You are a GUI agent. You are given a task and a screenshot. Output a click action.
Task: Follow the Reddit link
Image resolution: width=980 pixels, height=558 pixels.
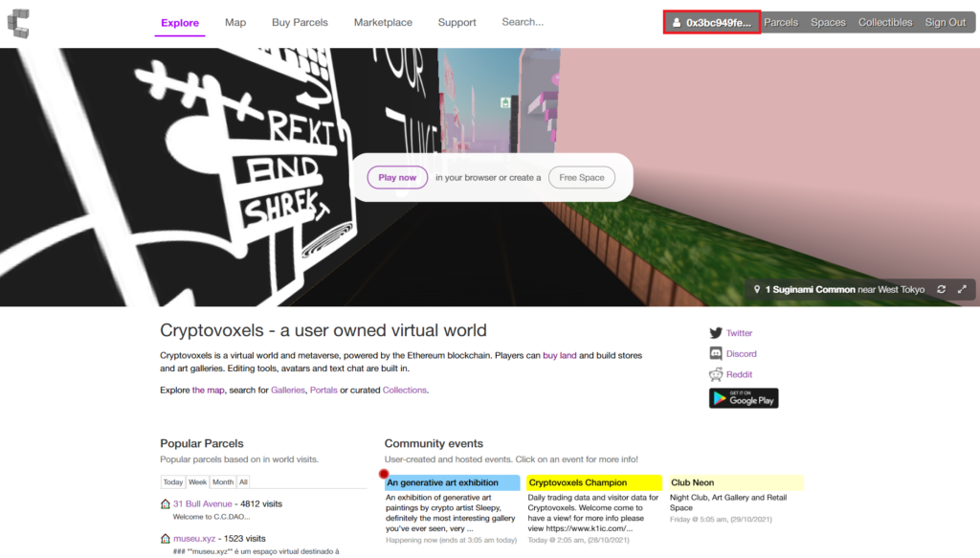click(x=740, y=374)
